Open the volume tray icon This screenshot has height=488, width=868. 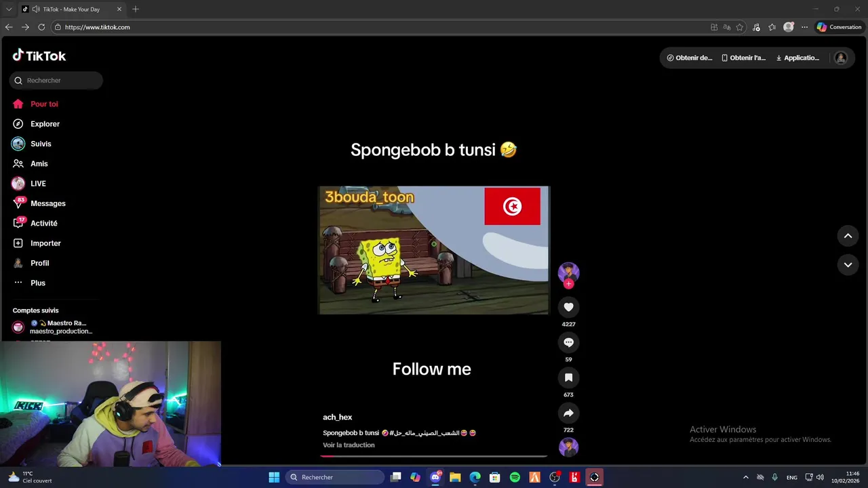coord(820,477)
